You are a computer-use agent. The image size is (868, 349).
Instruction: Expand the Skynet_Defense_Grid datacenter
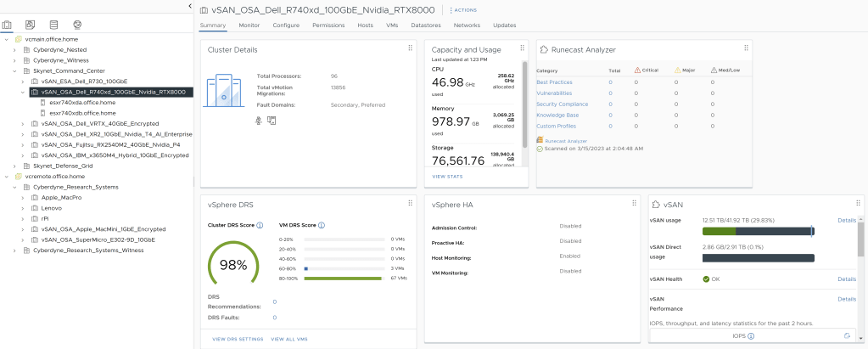14,166
